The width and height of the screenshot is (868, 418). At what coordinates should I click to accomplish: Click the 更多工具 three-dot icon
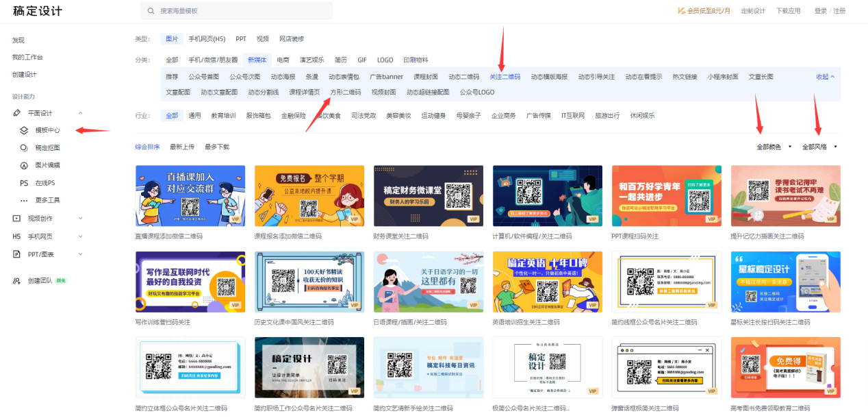tap(24, 200)
